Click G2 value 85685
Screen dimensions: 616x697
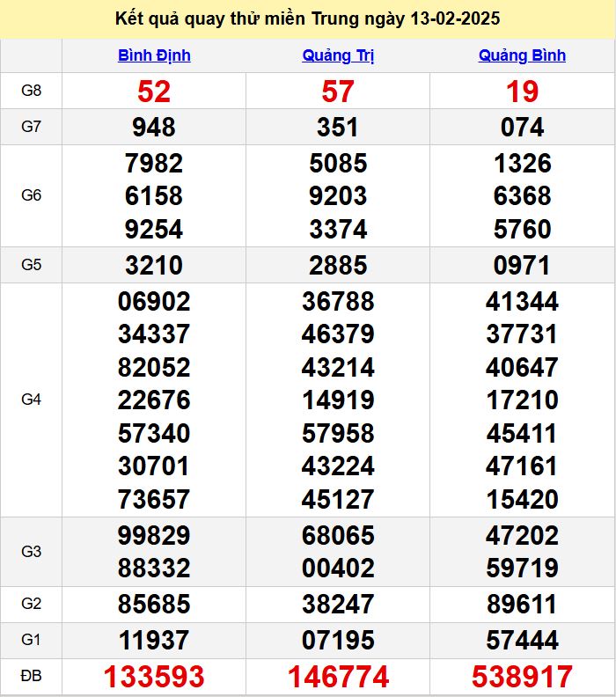coord(154,604)
